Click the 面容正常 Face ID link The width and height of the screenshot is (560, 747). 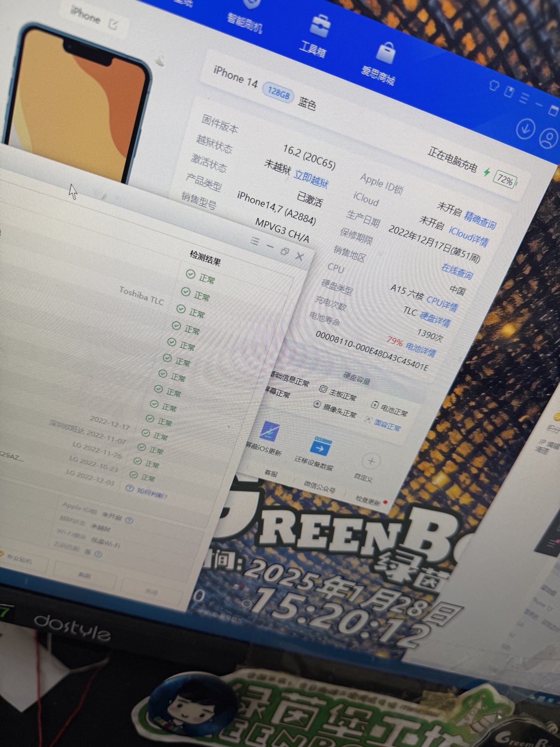coord(387,425)
